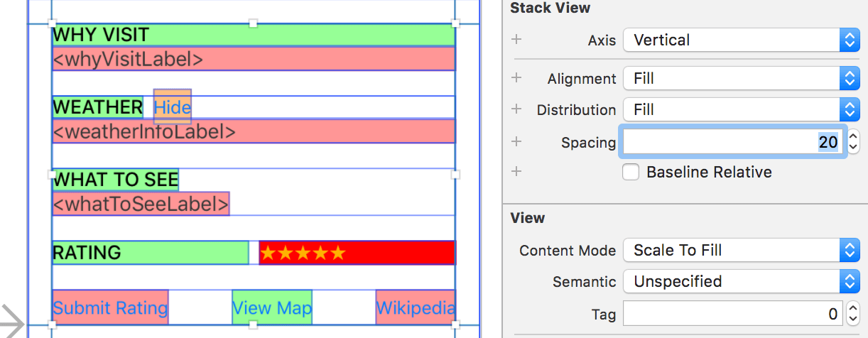Click the gold star rating view
Viewport: 868px width, 338px height.
click(x=303, y=253)
